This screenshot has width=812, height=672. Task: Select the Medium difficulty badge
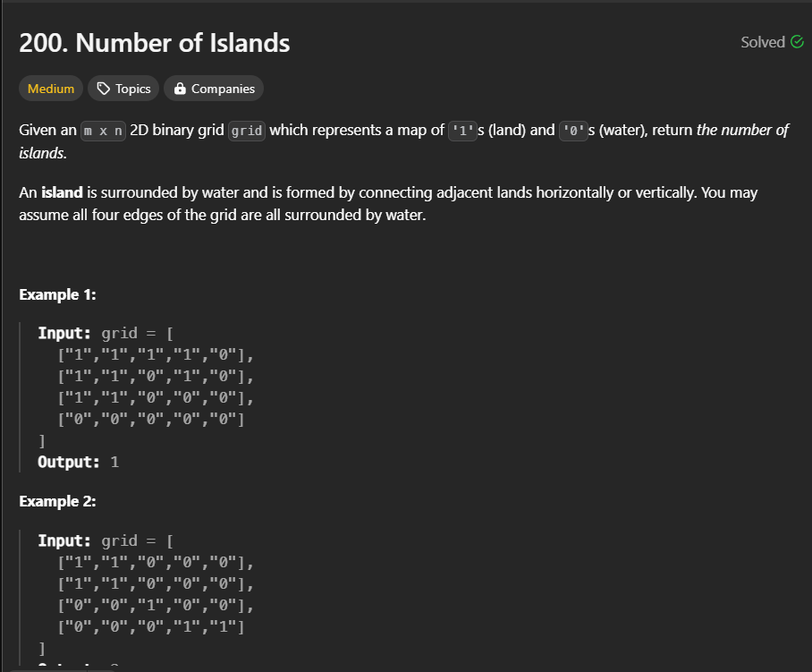50,88
